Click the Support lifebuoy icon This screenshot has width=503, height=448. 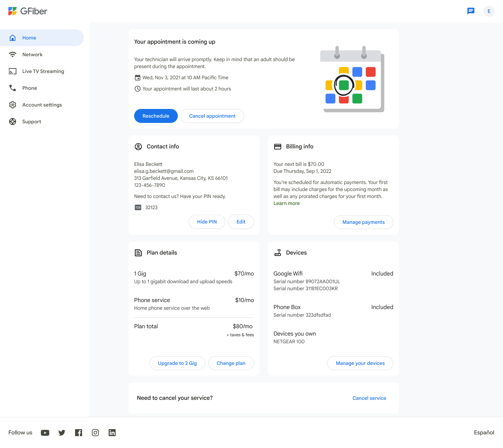(13, 122)
